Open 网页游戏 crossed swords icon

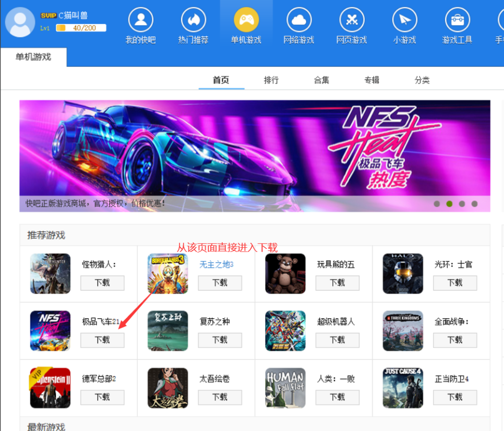352,20
